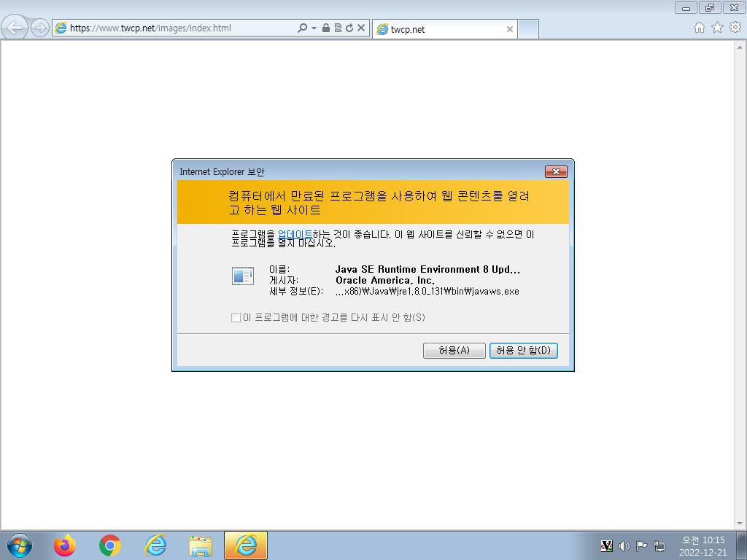
Task: Open the Favorites star icon
Action: coord(717,28)
